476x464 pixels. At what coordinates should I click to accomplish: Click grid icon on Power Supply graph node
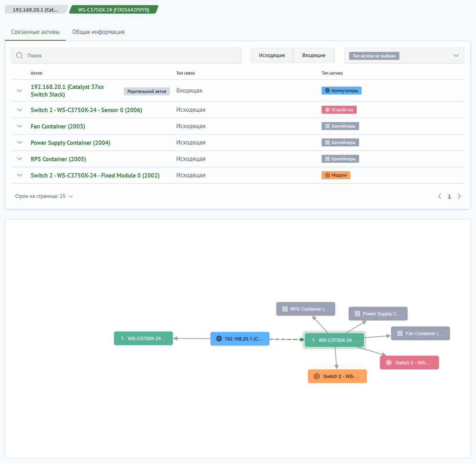coord(357,314)
